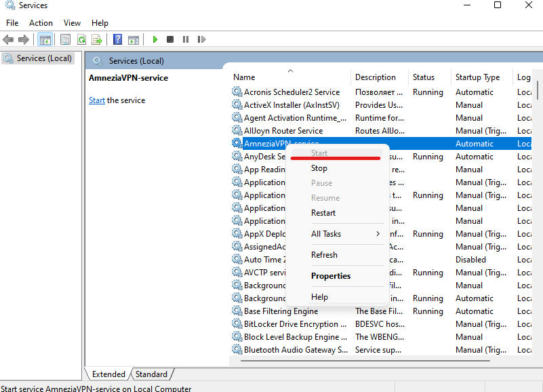The width and height of the screenshot is (543, 392).
Task: Select Services (Local) in the console tree
Action: [44, 58]
